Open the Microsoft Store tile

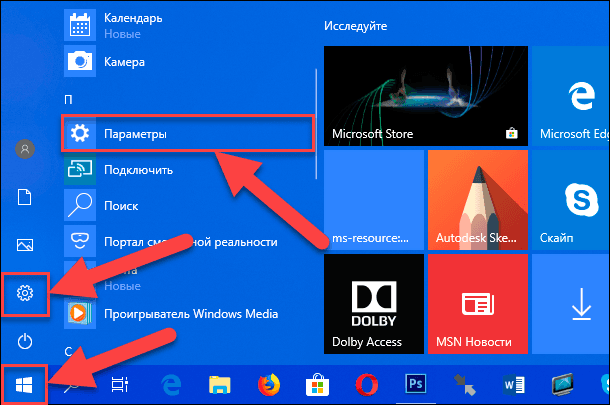[426, 96]
